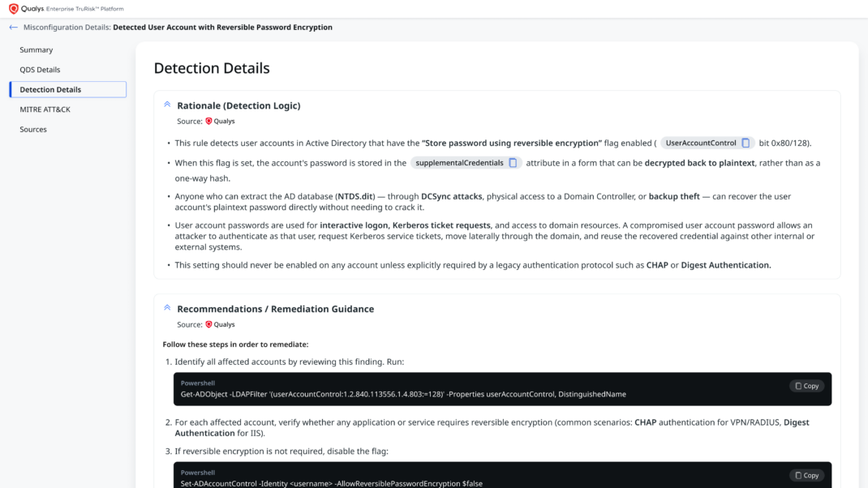Click Qualys source icon under Recommendations
Viewport: 868px width, 488px height.
click(208, 324)
